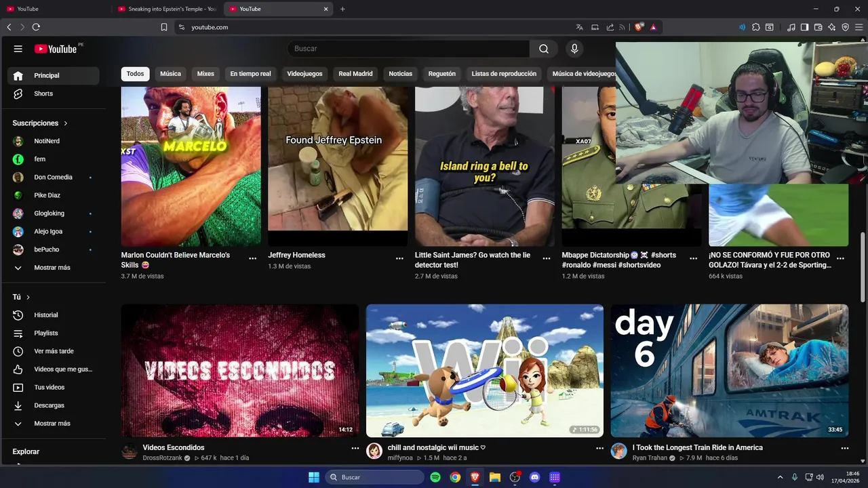Open Brave Rewards triangle icon
The height and width of the screenshot is (488, 868).
tap(653, 27)
